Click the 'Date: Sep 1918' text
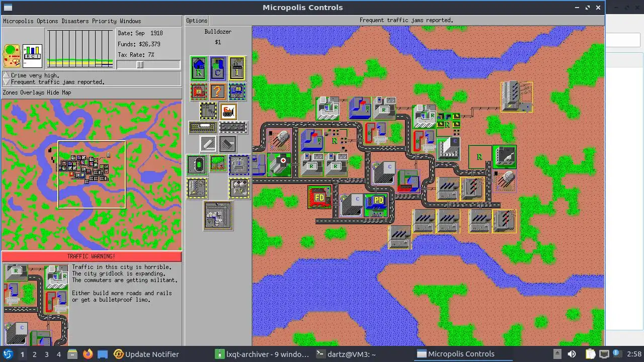This screenshot has width=644, height=362. click(140, 33)
